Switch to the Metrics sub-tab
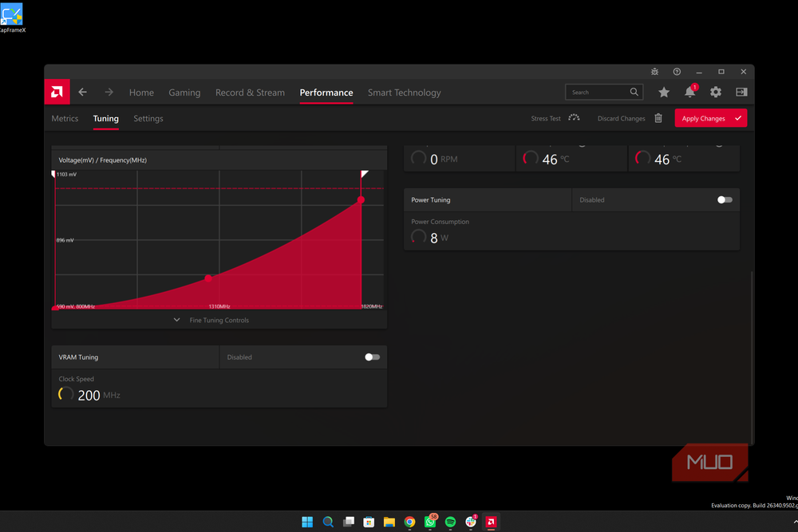 (x=65, y=119)
